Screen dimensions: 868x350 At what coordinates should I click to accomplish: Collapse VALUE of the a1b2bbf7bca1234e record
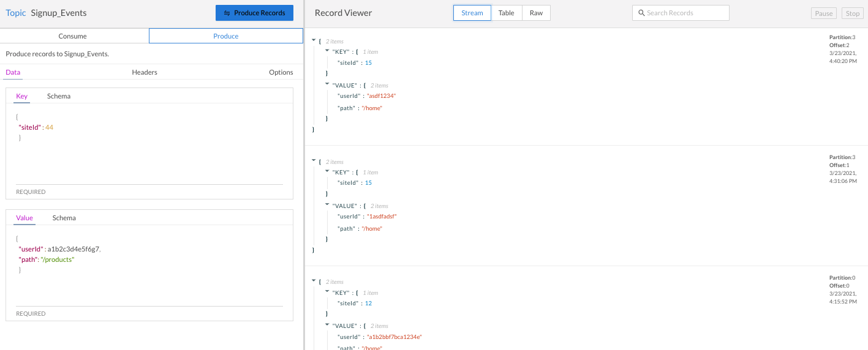coord(327,326)
